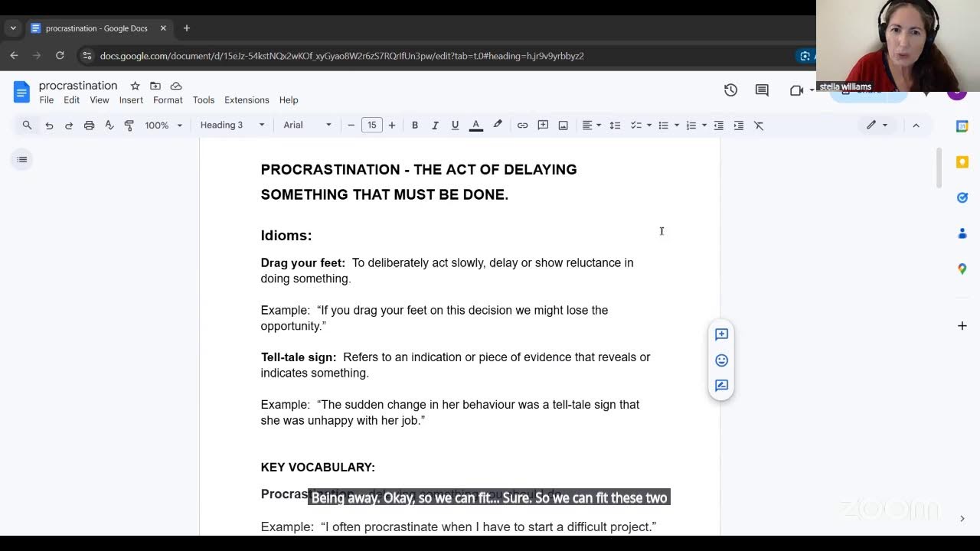Search the menus magnifier icon
The height and width of the screenshot is (551, 980).
[27, 125]
